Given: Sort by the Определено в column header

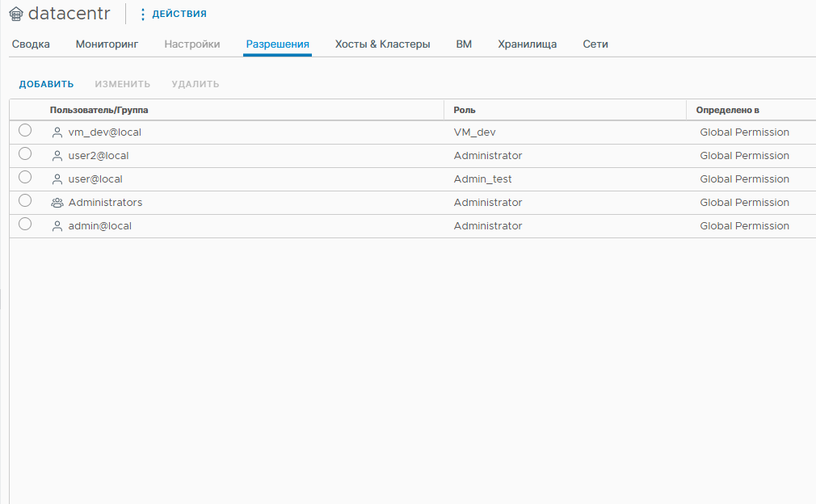Looking at the screenshot, I should point(727,111).
